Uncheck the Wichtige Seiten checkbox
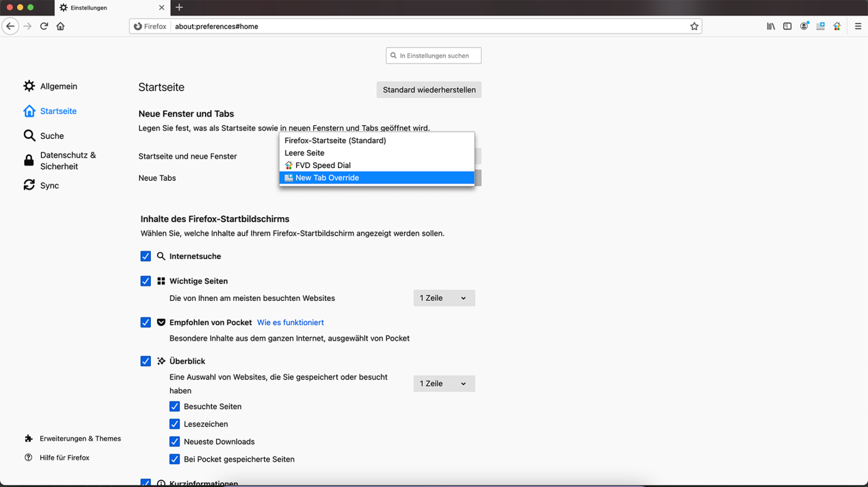Screen dimensions: 868x487 [x=146, y=281]
